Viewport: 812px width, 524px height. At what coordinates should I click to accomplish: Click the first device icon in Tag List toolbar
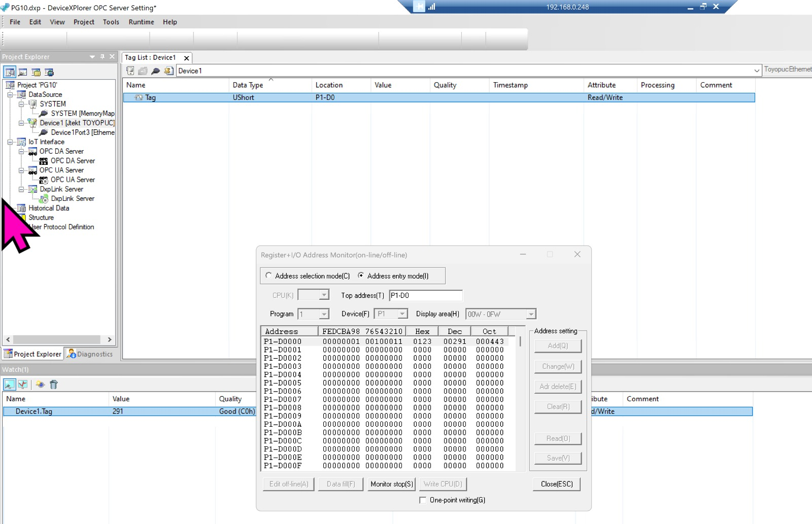click(130, 71)
